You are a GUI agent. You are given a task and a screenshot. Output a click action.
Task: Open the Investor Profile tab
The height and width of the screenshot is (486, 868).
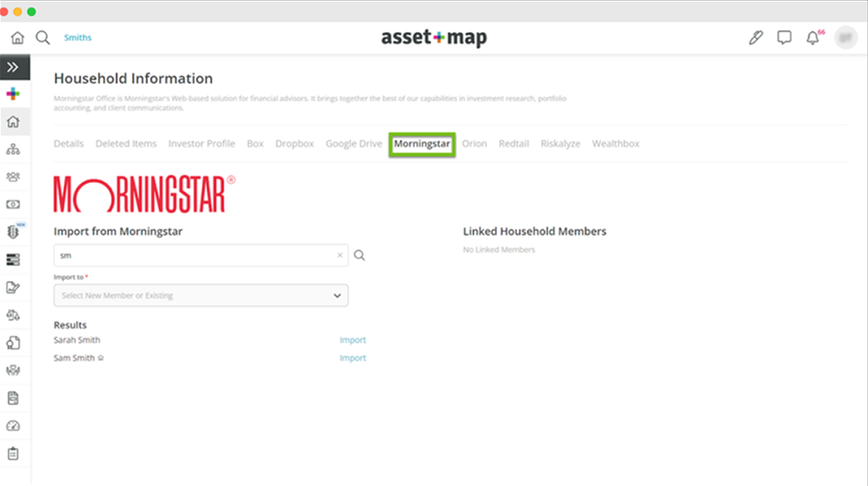(x=202, y=143)
